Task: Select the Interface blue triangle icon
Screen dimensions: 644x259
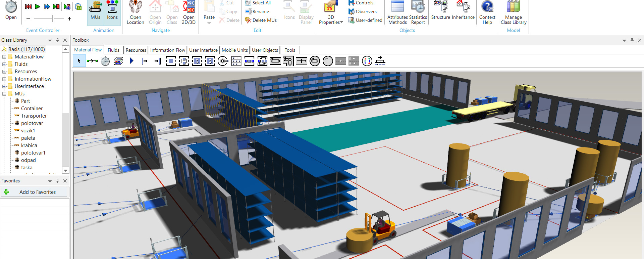Action: 131,61
